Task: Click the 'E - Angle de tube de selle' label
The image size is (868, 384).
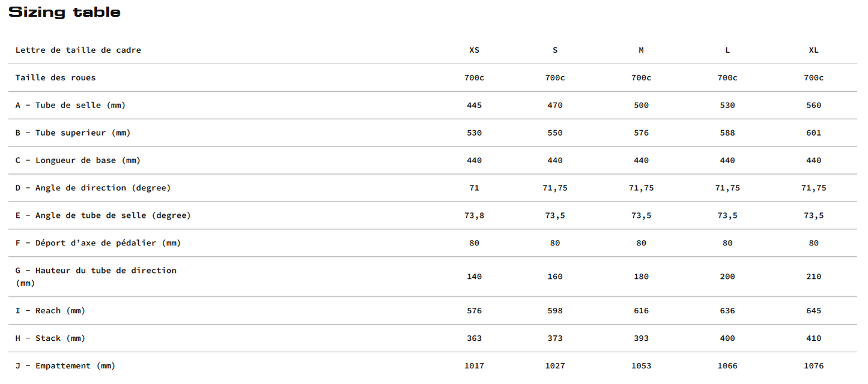Action: 103,216
